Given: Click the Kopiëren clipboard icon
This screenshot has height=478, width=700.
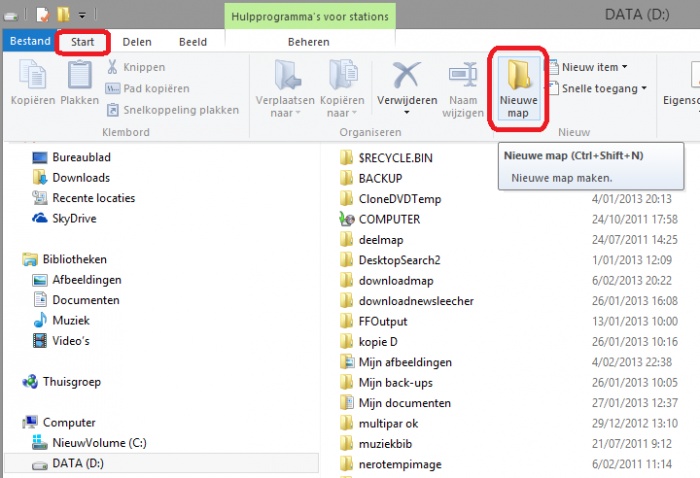Looking at the screenshot, I should (33, 74).
